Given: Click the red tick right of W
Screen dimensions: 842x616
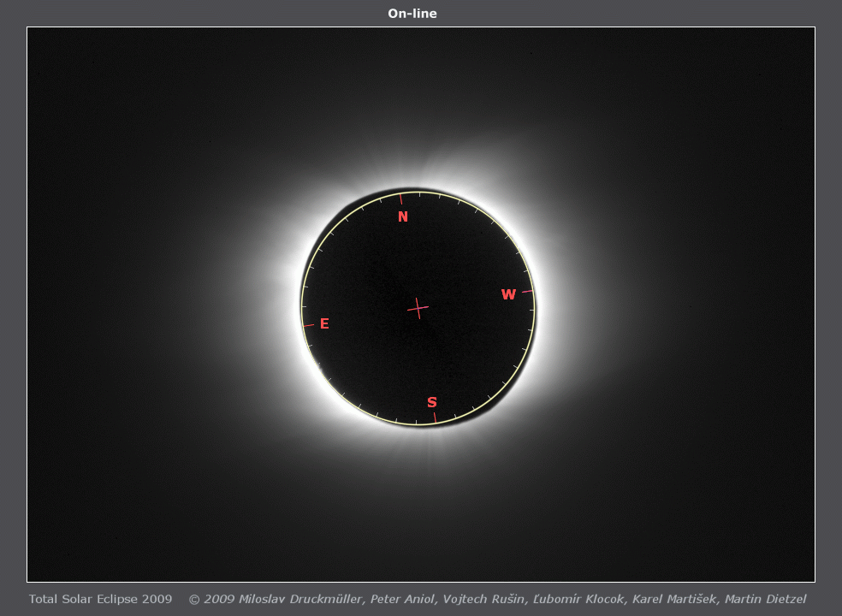Looking at the screenshot, I should [527, 292].
